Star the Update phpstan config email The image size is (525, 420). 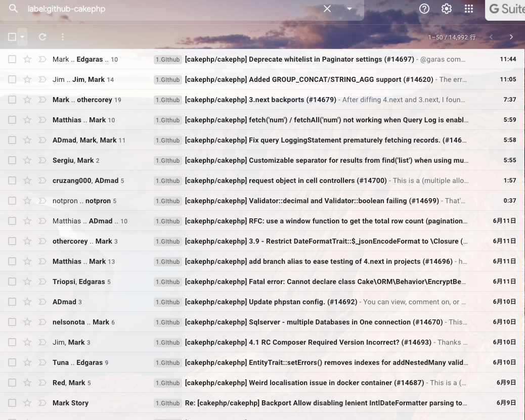point(27,302)
